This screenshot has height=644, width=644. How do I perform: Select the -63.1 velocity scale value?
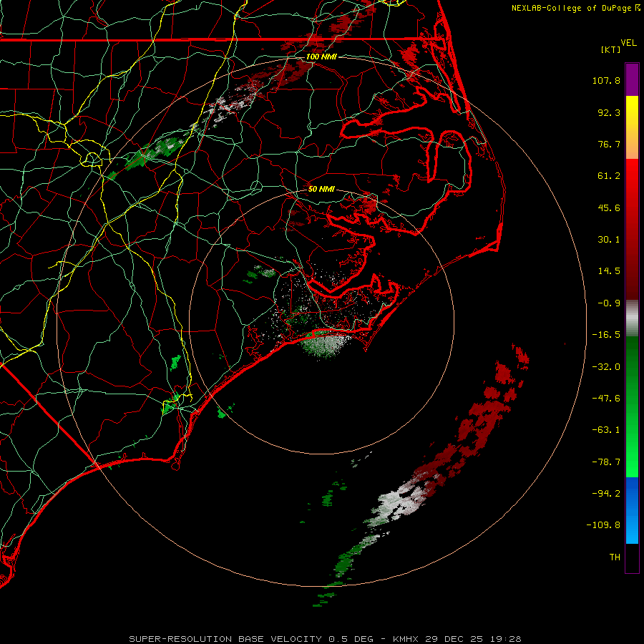pyautogui.click(x=606, y=430)
